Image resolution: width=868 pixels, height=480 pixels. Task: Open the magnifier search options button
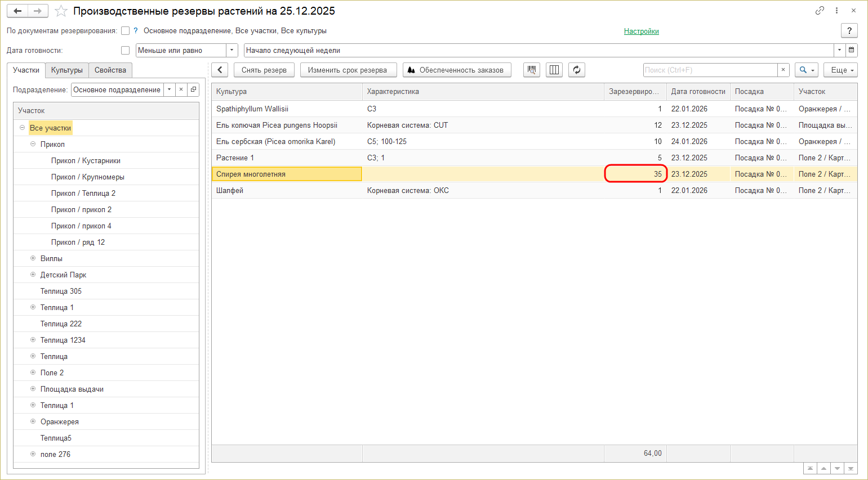pos(807,70)
